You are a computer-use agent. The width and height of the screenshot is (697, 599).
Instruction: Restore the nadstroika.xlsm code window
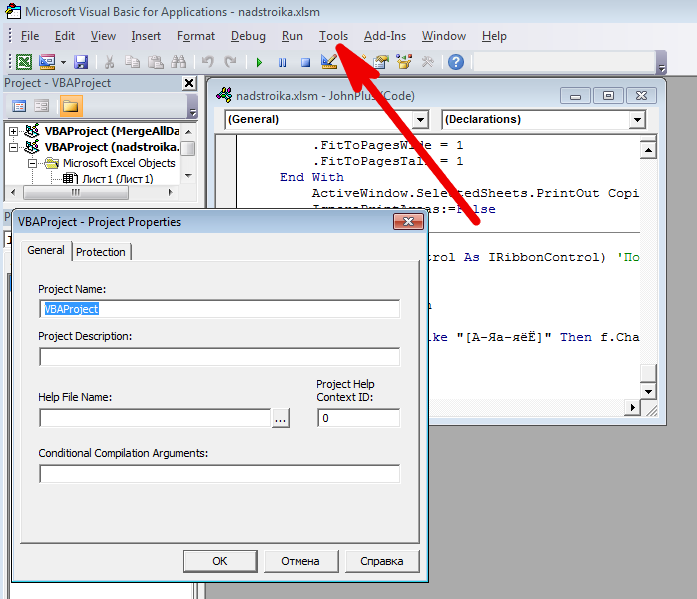[608, 96]
